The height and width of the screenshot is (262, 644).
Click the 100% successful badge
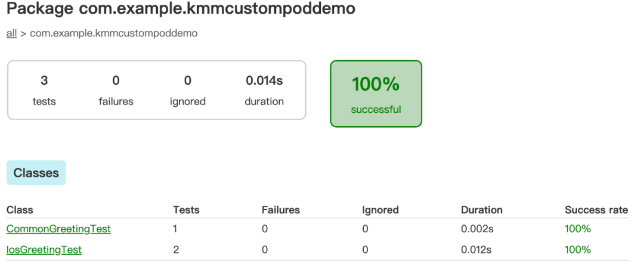tap(376, 94)
